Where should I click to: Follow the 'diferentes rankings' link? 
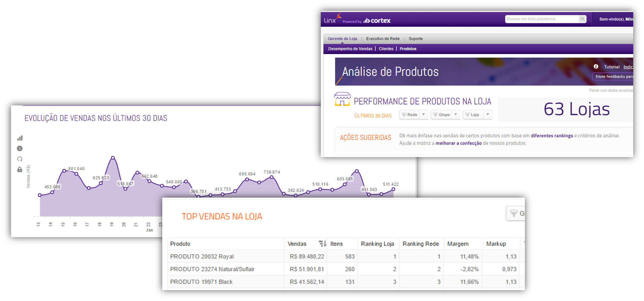552,136
